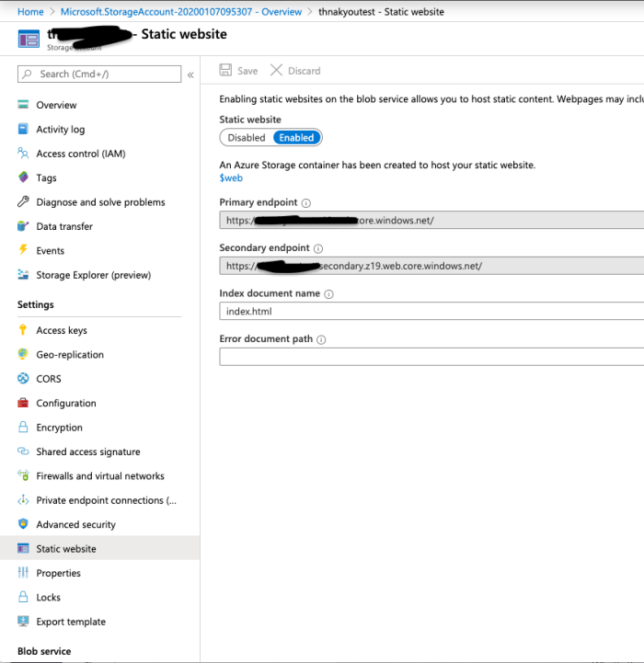
Task: Set Static website toggle to Disabled
Action: [247, 138]
